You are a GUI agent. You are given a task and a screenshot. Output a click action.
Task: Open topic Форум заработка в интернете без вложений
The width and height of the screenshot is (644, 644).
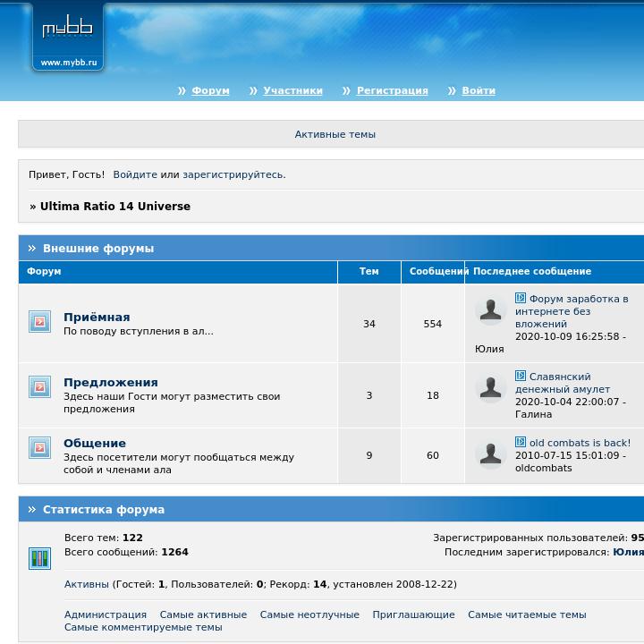572,311
